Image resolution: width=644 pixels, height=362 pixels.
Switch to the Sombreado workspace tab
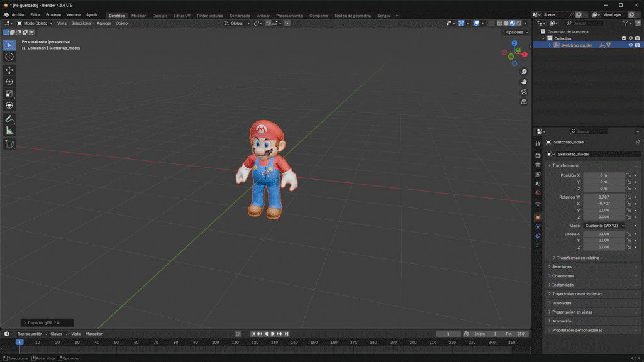[x=239, y=16]
